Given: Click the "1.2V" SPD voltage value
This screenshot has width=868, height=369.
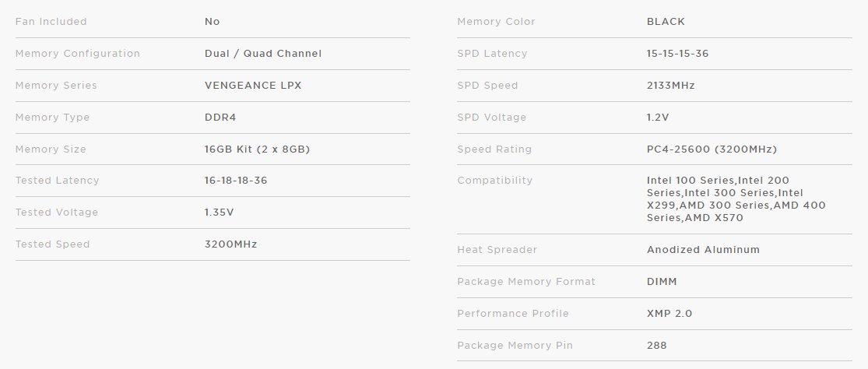Looking at the screenshot, I should tap(658, 118).
